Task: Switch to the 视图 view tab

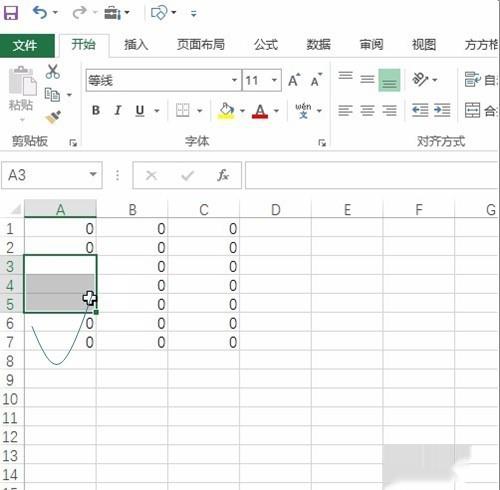Action: pos(424,44)
